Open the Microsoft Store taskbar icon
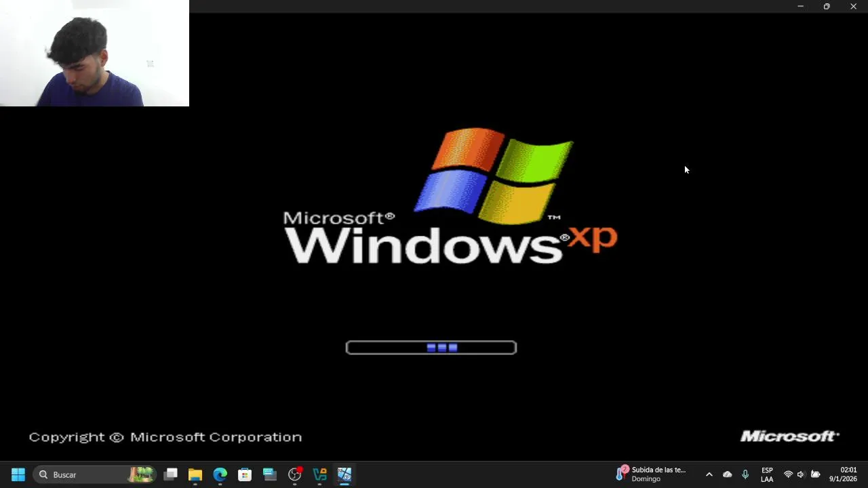This screenshot has width=868, height=488. [245, 474]
